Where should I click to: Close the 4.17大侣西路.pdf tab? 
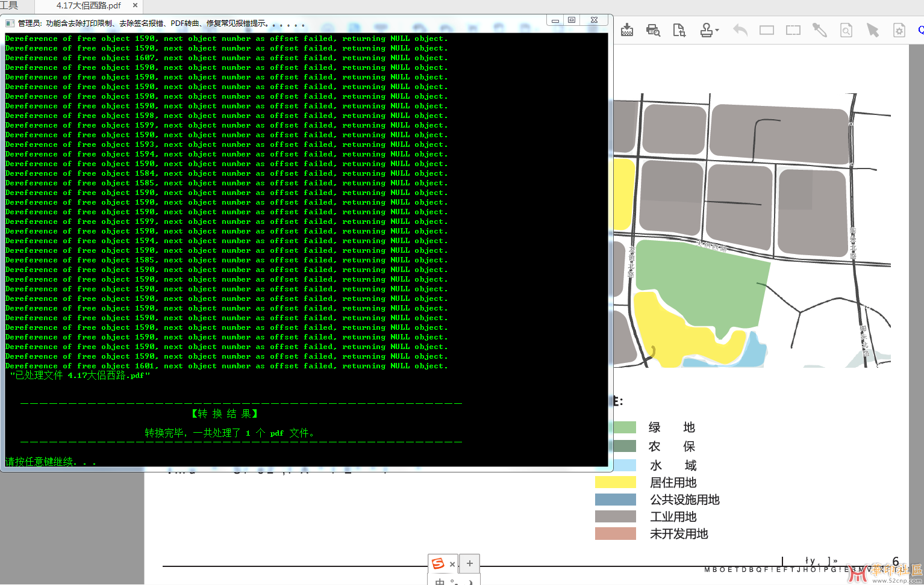coord(135,5)
